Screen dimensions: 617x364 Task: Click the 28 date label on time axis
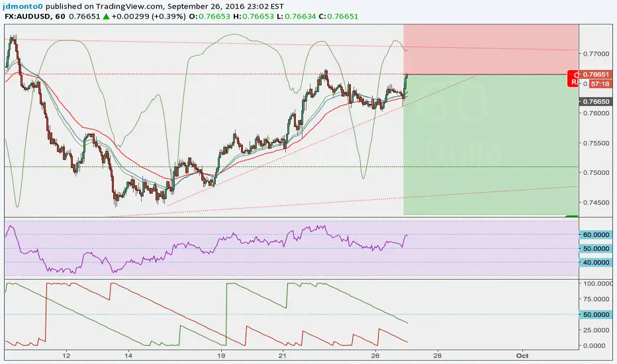(437, 356)
